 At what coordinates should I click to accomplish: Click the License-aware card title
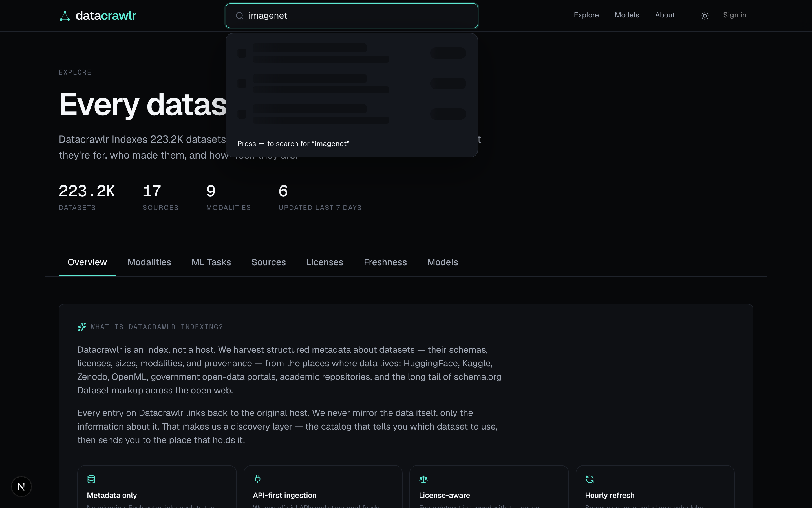point(444,495)
